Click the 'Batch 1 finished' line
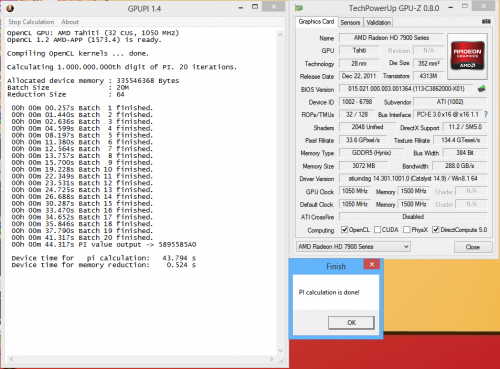The height and width of the screenshot is (369, 500). coord(82,108)
